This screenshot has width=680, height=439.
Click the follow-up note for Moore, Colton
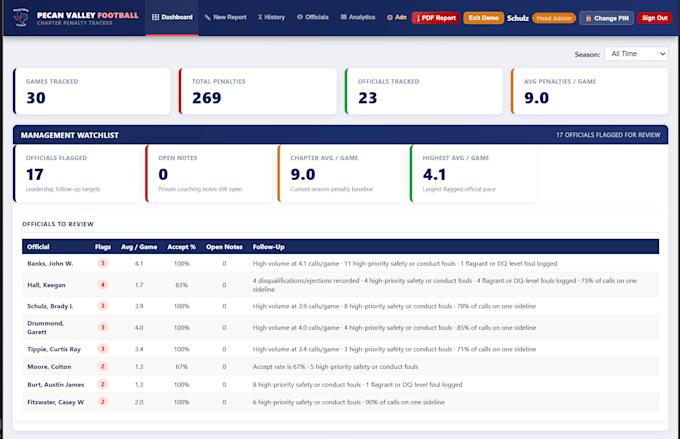click(335, 367)
